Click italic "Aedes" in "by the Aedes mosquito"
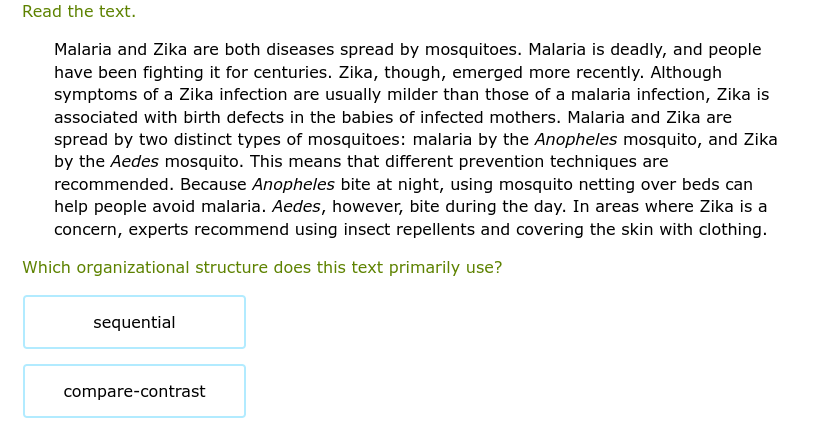The width and height of the screenshot is (826, 433). click(x=134, y=161)
